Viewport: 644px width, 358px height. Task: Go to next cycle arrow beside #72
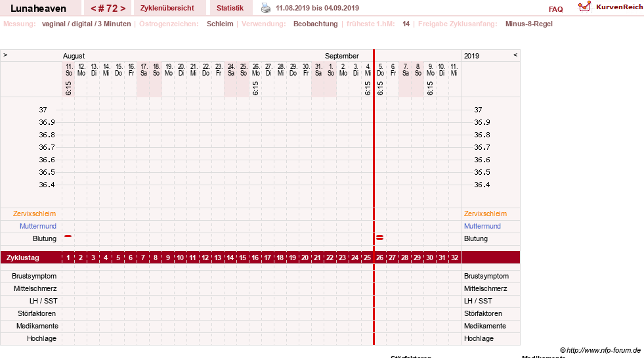click(x=123, y=9)
